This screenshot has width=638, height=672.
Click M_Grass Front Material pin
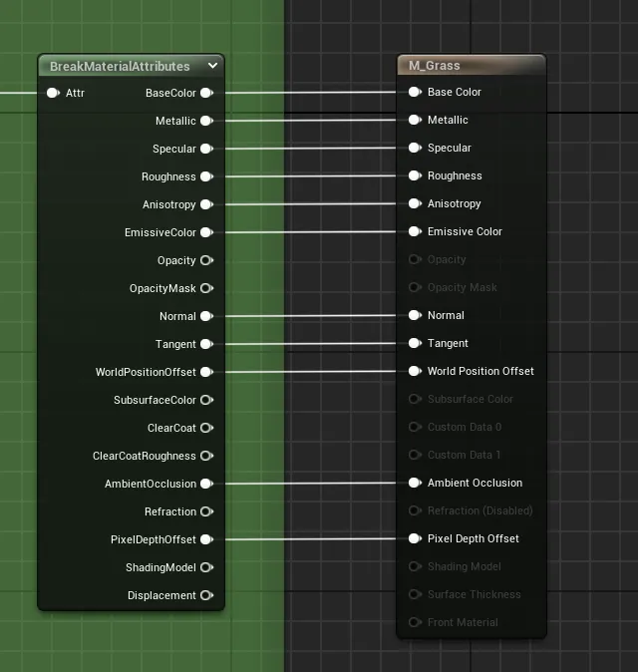415,622
